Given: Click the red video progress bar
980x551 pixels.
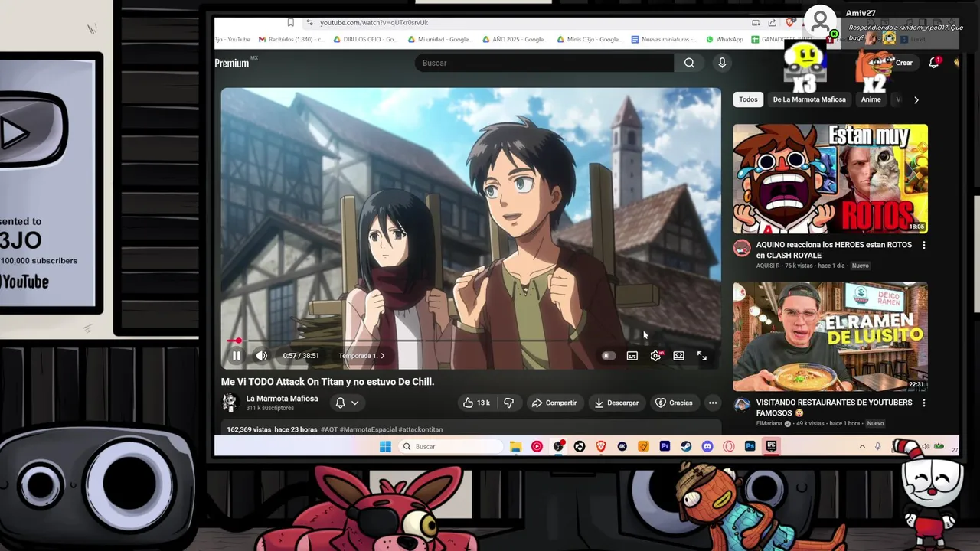Looking at the screenshot, I should (x=471, y=341).
